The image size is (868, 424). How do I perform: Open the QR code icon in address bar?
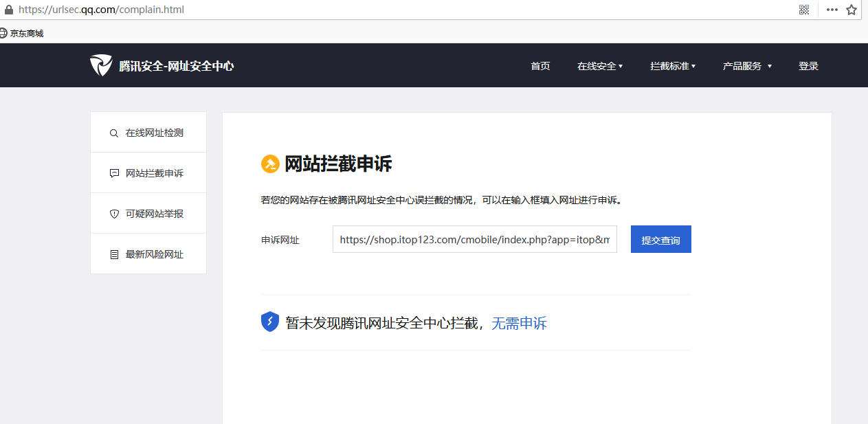click(x=804, y=10)
